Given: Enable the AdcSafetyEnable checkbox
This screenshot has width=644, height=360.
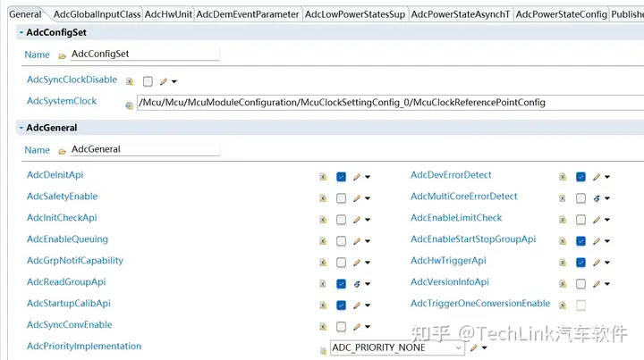Looking at the screenshot, I should (341, 198).
